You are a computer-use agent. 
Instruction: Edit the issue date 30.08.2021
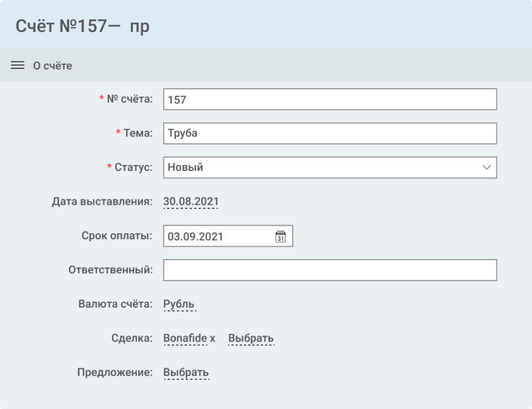(191, 202)
